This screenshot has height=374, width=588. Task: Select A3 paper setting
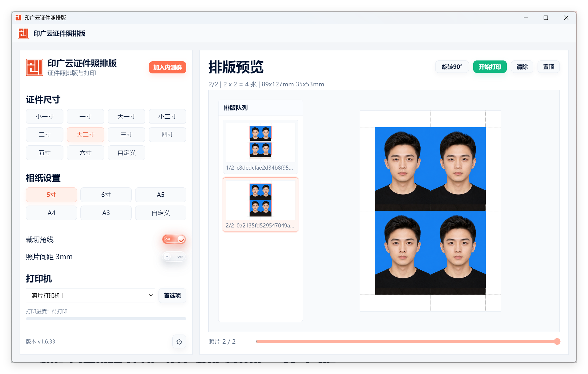point(106,213)
